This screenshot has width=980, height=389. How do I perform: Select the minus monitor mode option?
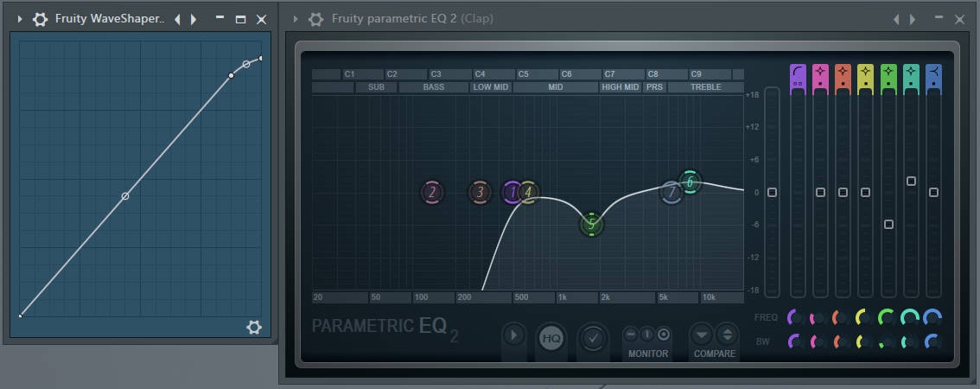631,335
